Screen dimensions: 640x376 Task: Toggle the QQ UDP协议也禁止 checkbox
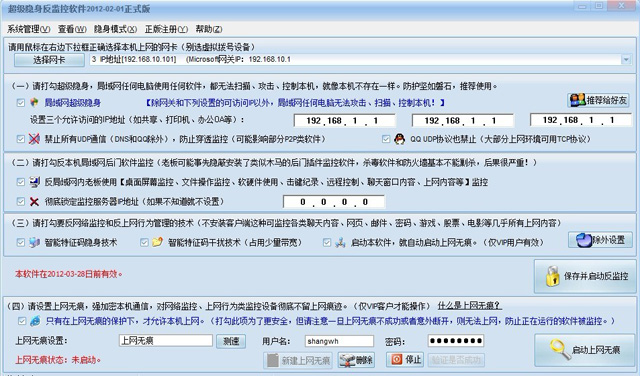pos(386,139)
